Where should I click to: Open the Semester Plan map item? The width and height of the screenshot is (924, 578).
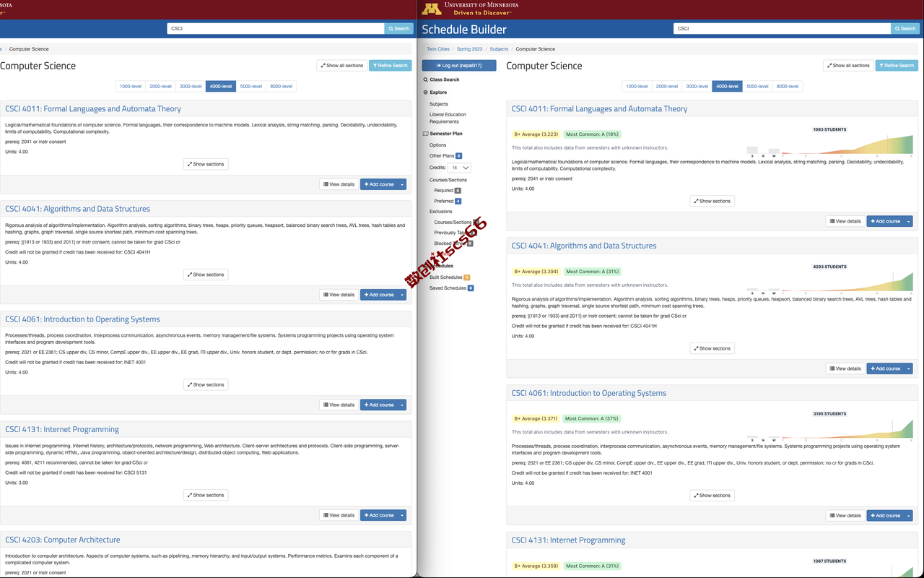click(443, 134)
